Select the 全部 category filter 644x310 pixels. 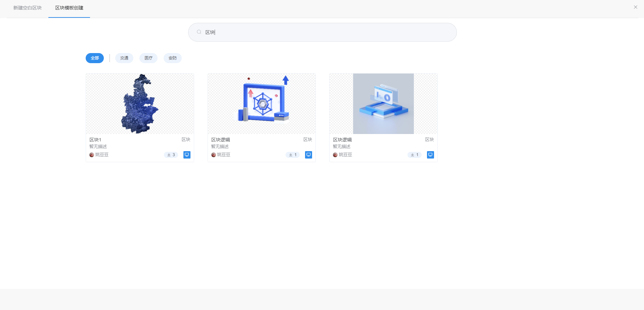95,58
